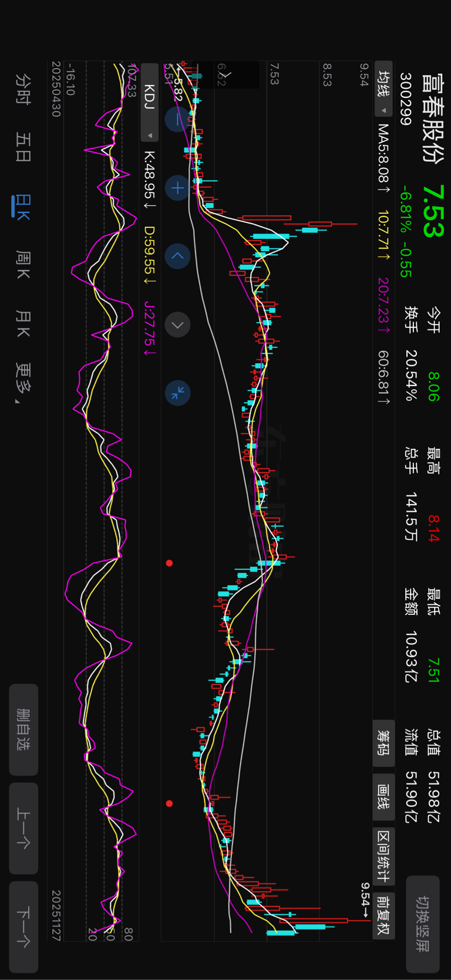Tap the MA5:8.08 value
Image resolution: width=451 pixels, height=980 pixels.
click(383, 158)
